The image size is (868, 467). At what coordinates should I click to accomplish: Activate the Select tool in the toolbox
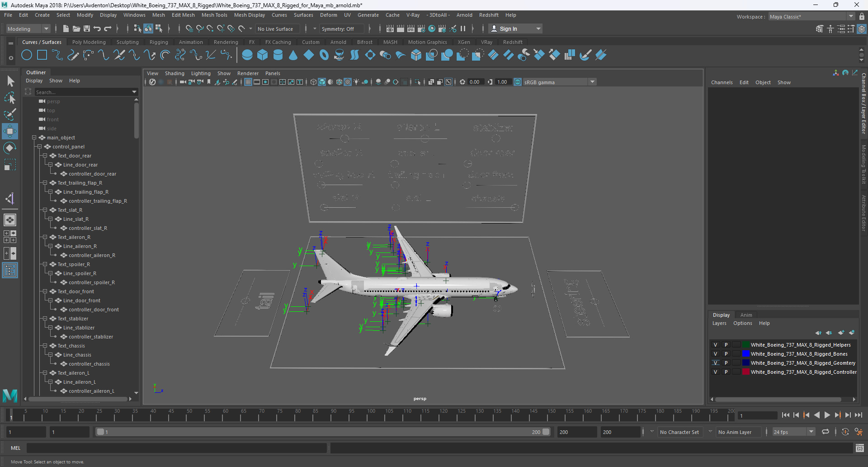10,81
